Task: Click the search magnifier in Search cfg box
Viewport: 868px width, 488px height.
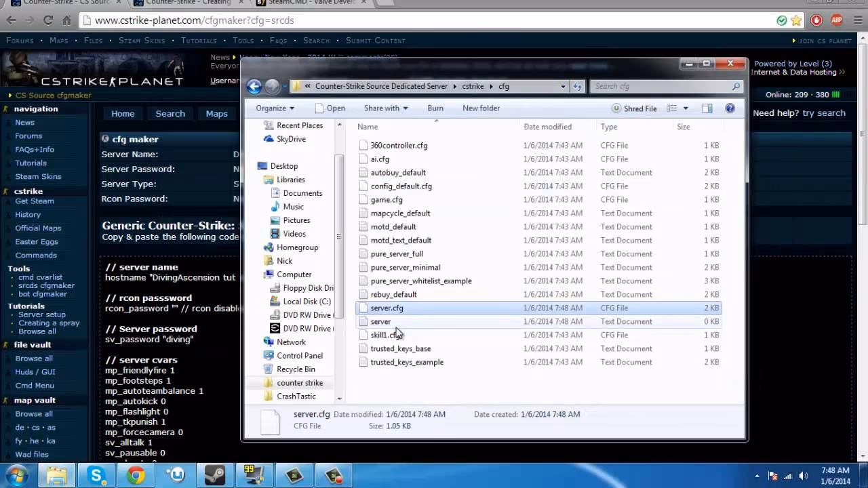Action: (x=736, y=86)
